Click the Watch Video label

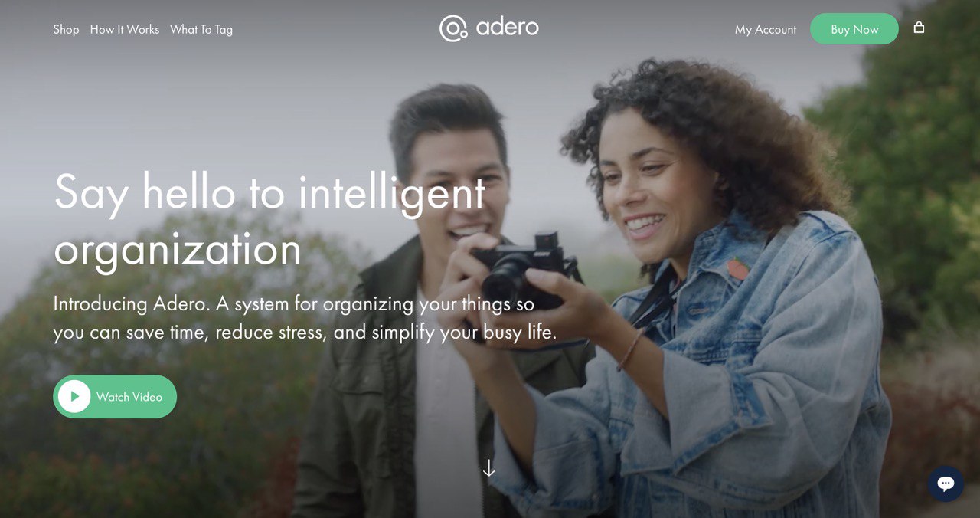(x=129, y=397)
